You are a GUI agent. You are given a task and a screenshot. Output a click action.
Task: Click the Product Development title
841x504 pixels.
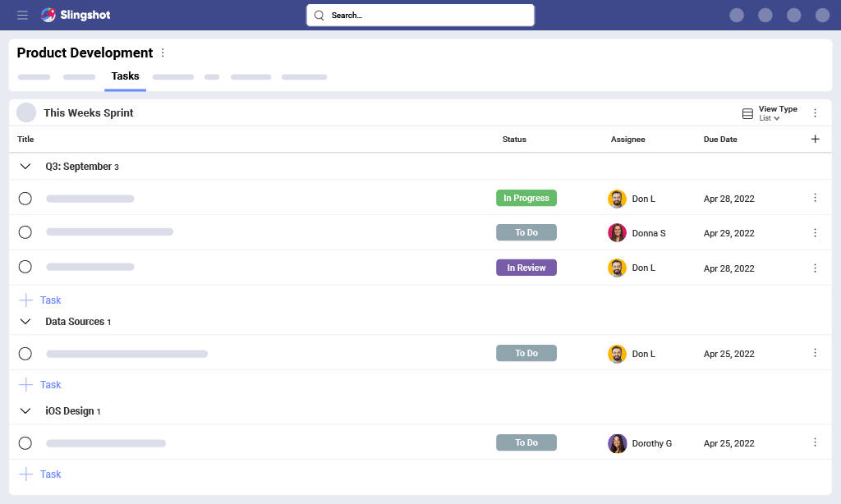click(85, 53)
